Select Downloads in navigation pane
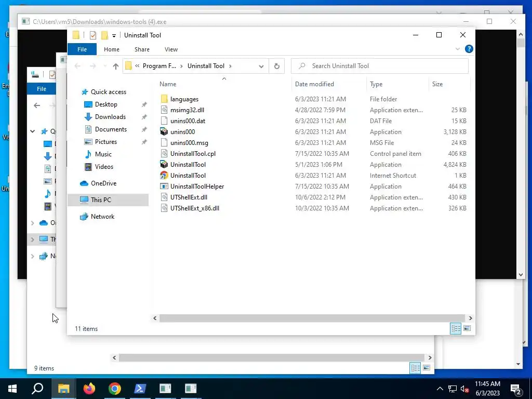Image resolution: width=532 pixels, height=399 pixels. tap(110, 117)
